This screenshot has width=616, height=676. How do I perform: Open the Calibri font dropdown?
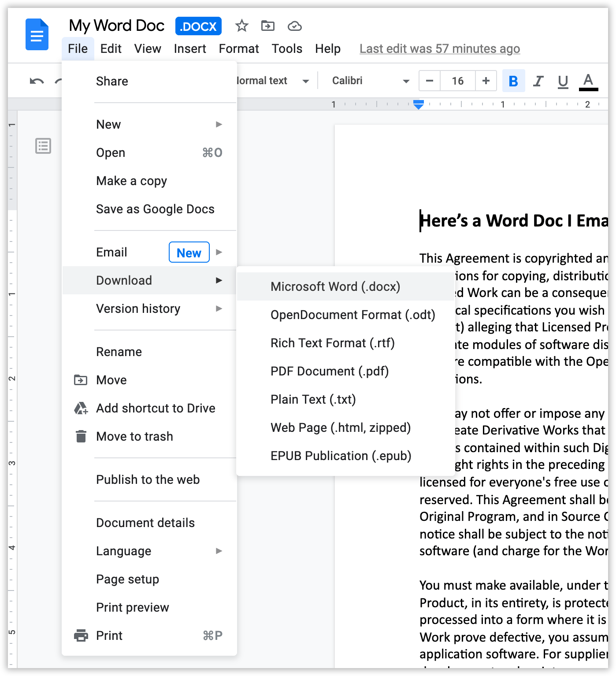click(x=371, y=81)
